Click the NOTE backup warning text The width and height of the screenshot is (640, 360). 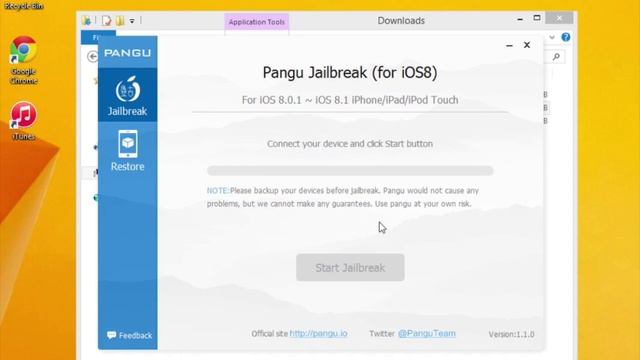[x=342, y=197]
